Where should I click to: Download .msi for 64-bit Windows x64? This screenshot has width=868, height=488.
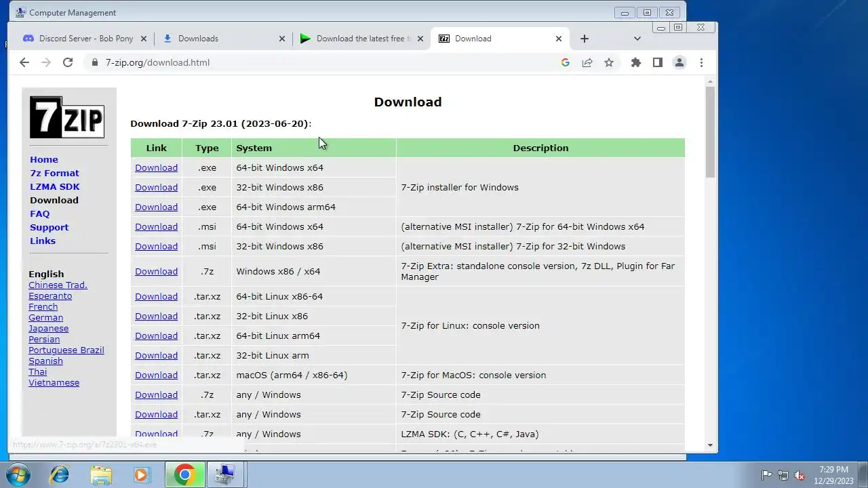(x=156, y=226)
